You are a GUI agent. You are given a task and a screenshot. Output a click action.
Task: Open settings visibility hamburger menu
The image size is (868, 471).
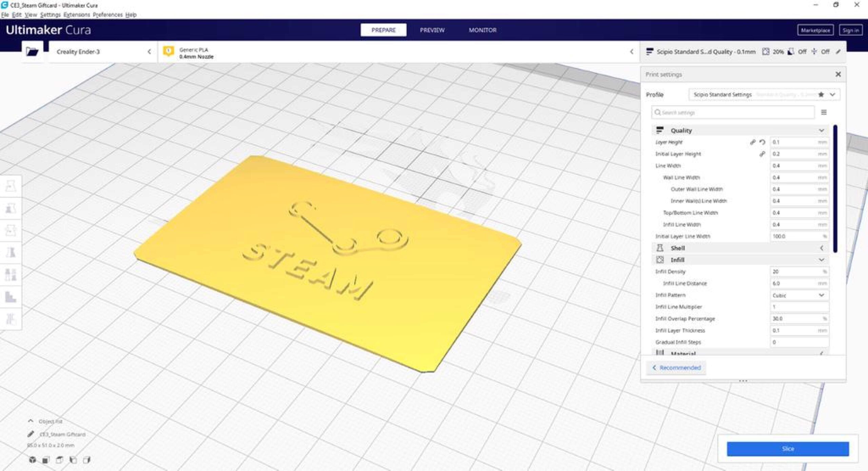[824, 112]
